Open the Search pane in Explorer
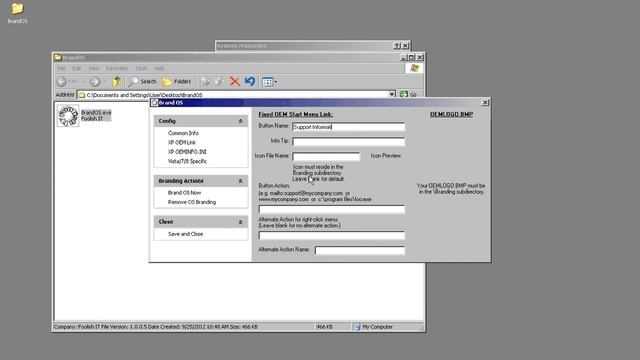 142,82
